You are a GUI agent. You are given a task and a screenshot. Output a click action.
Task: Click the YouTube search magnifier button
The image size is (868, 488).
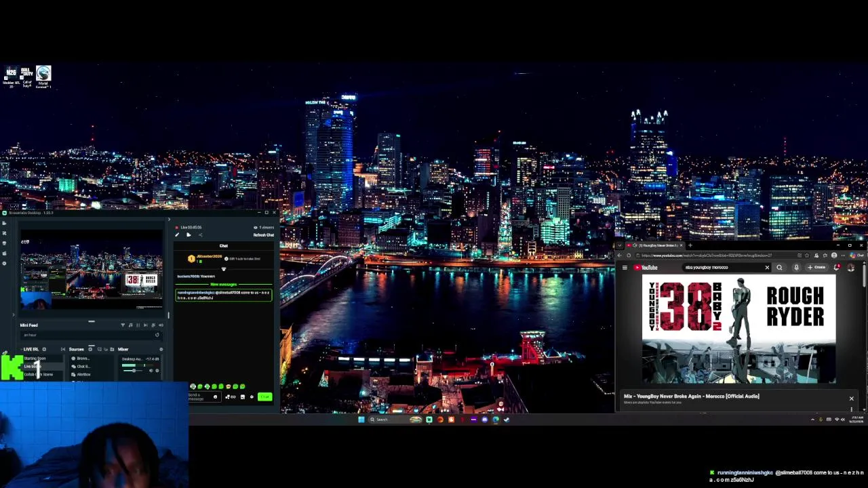click(x=779, y=268)
